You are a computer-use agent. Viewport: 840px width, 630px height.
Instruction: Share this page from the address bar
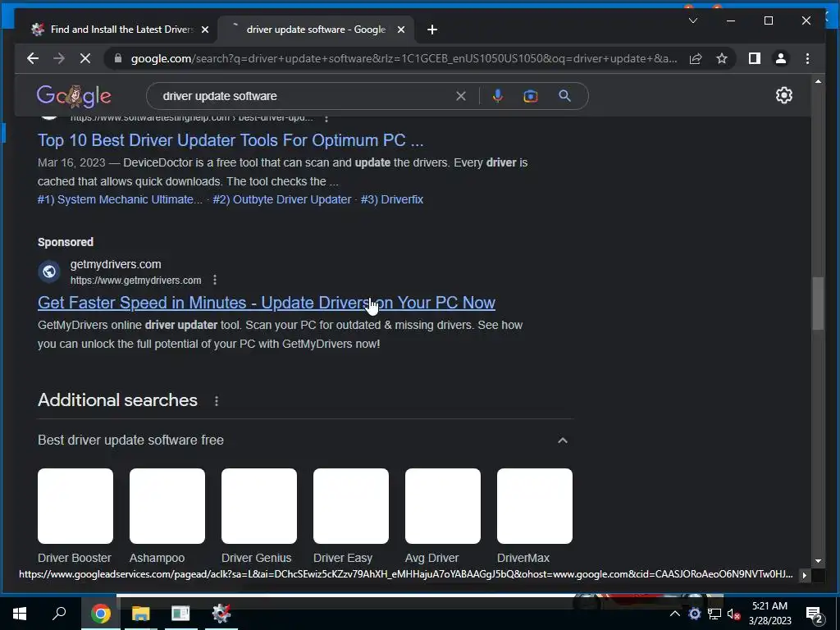696,58
